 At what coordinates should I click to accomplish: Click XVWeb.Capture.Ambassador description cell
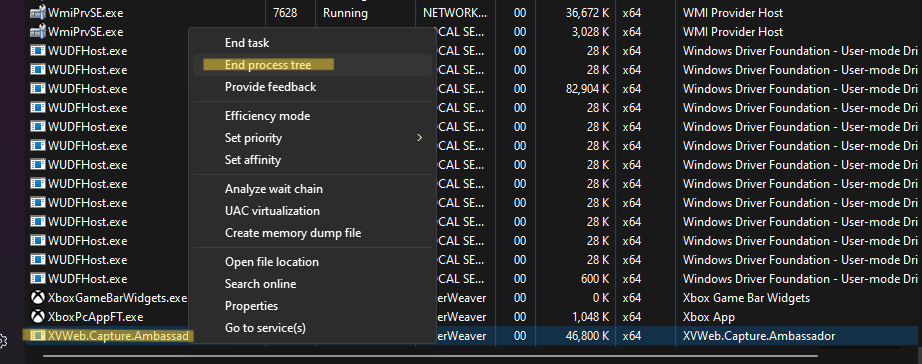tap(759, 336)
